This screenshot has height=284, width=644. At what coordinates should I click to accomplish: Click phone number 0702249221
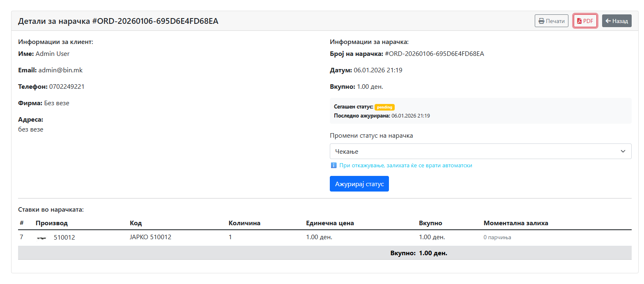pyautogui.click(x=67, y=87)
